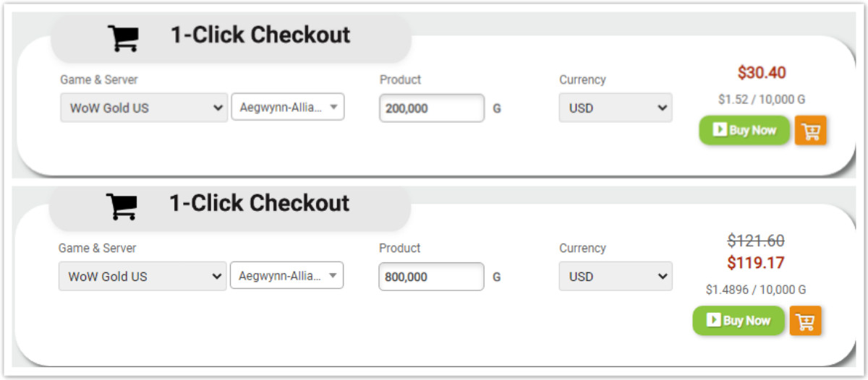
Task: Click the product field showing 200,000
Action: click(x=432, y=108)
